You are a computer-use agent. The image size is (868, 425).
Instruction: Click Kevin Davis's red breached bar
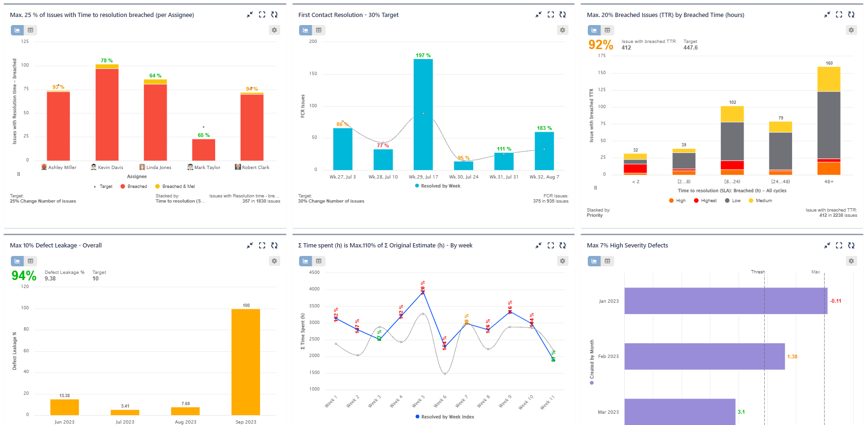click(107, 115)
